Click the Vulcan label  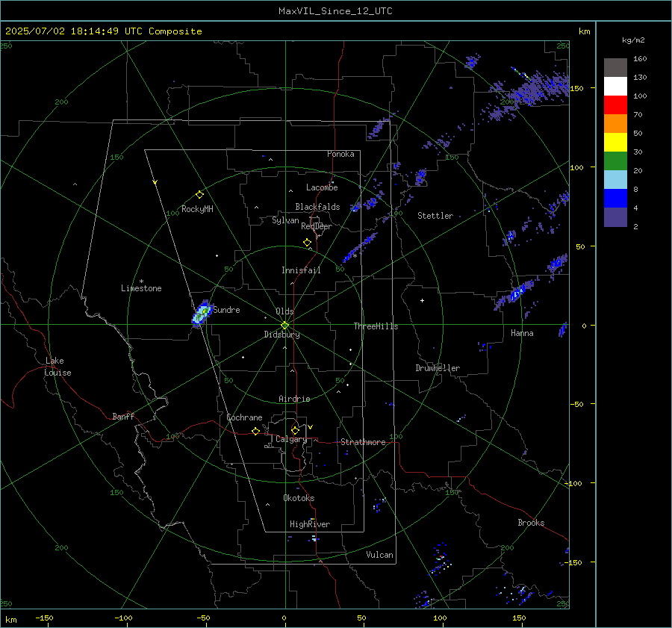(379, 555)
